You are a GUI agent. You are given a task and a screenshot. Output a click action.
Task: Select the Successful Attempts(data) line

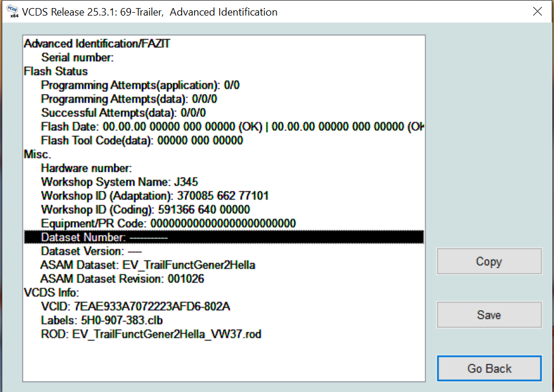tap(224, 112)
